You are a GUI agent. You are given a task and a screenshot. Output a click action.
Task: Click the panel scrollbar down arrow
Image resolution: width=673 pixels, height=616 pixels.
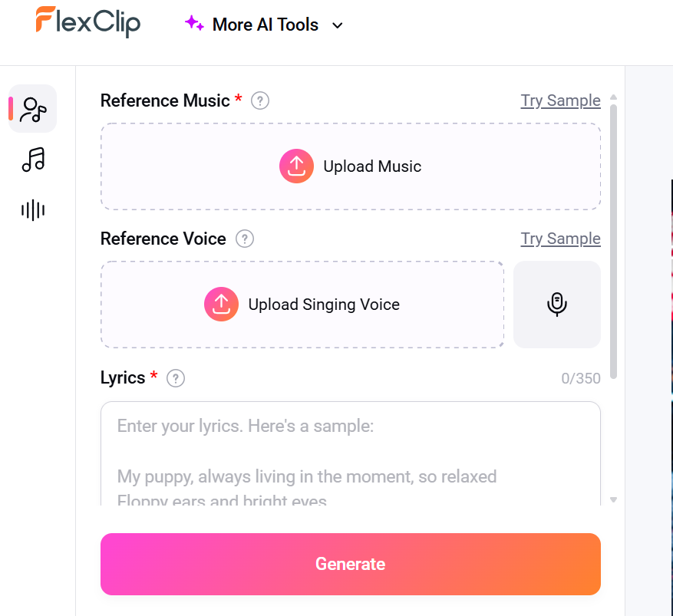click(x=613, y=499)
